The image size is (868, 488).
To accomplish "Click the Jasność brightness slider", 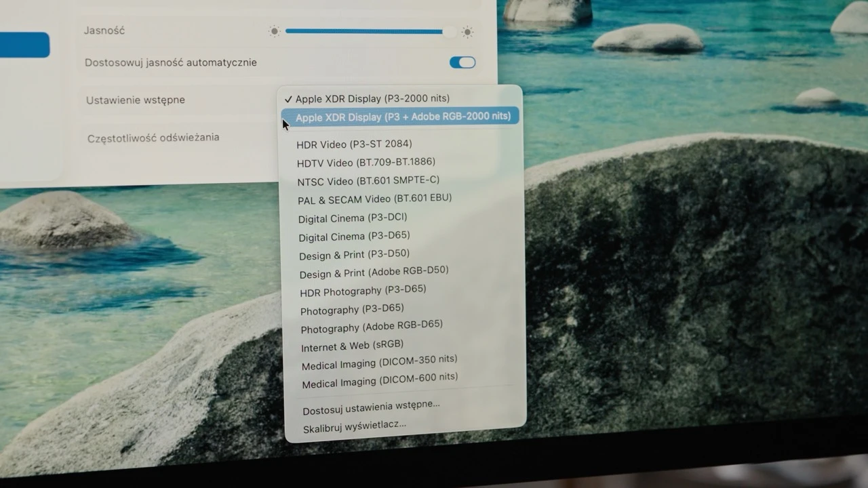I will (366, 31).
